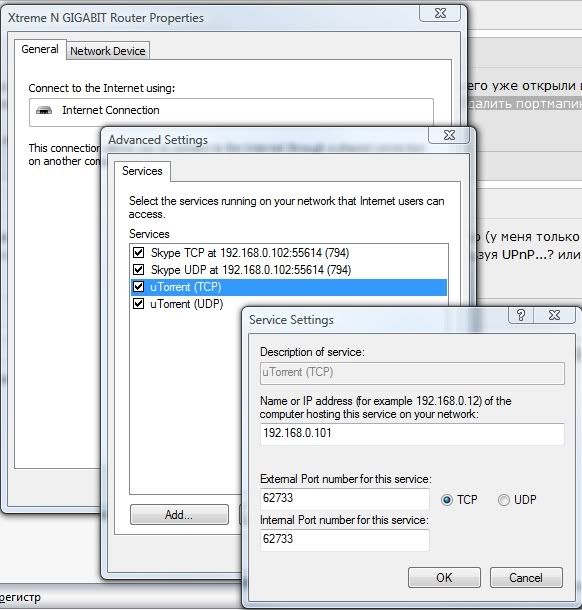Image resolution: width=582 pixels, height=610 pixels.
Task: Confirm with the OK button
Action: click(x=444, y=577)
